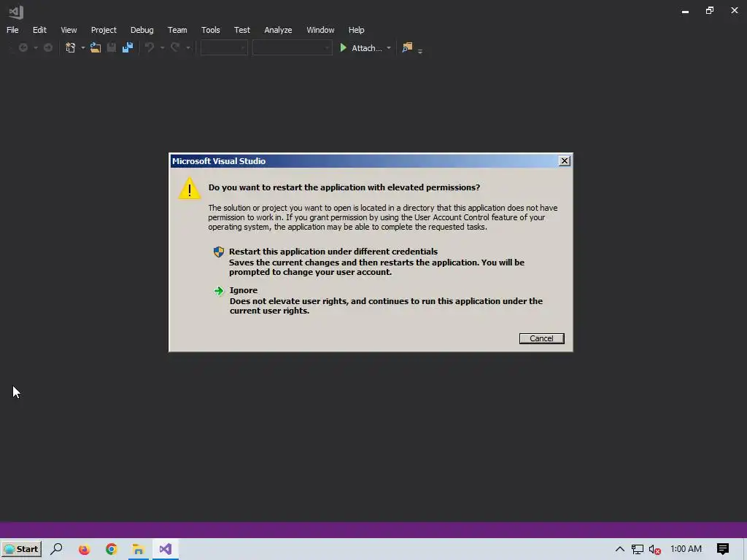Click the Cancel button in dialog

click(542, 338)
